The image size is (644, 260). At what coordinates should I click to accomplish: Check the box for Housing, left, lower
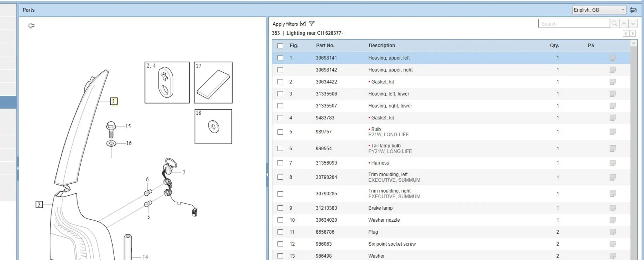[x=280, y=94]
